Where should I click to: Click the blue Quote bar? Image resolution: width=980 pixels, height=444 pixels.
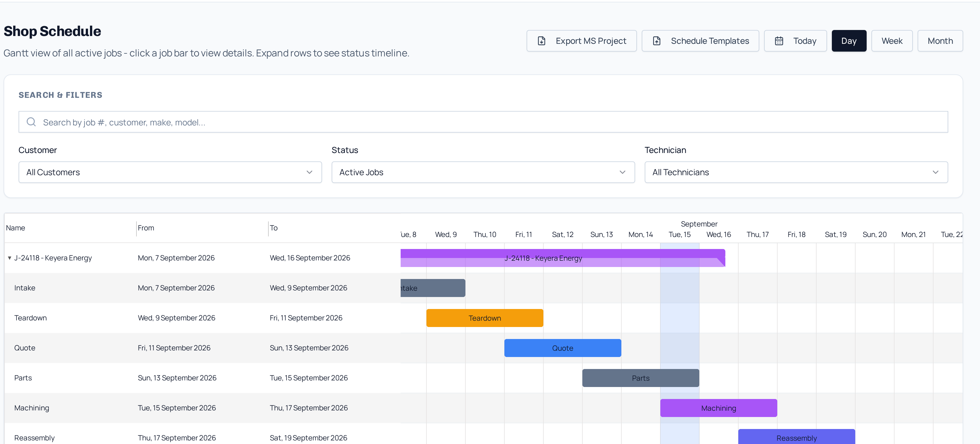[x=563, y=348]
